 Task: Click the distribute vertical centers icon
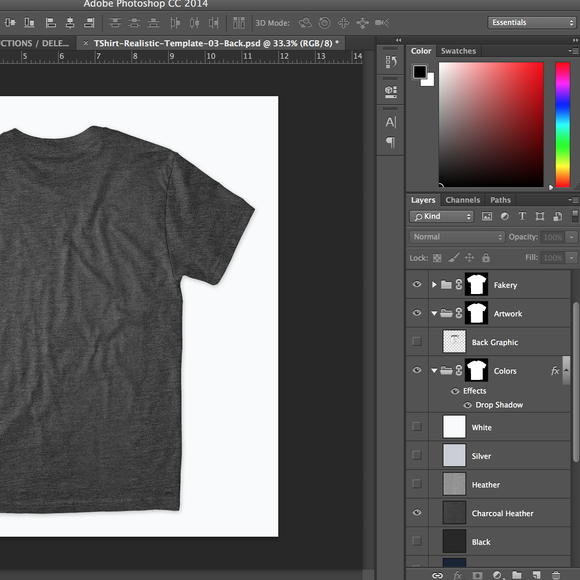pos(134,23)
